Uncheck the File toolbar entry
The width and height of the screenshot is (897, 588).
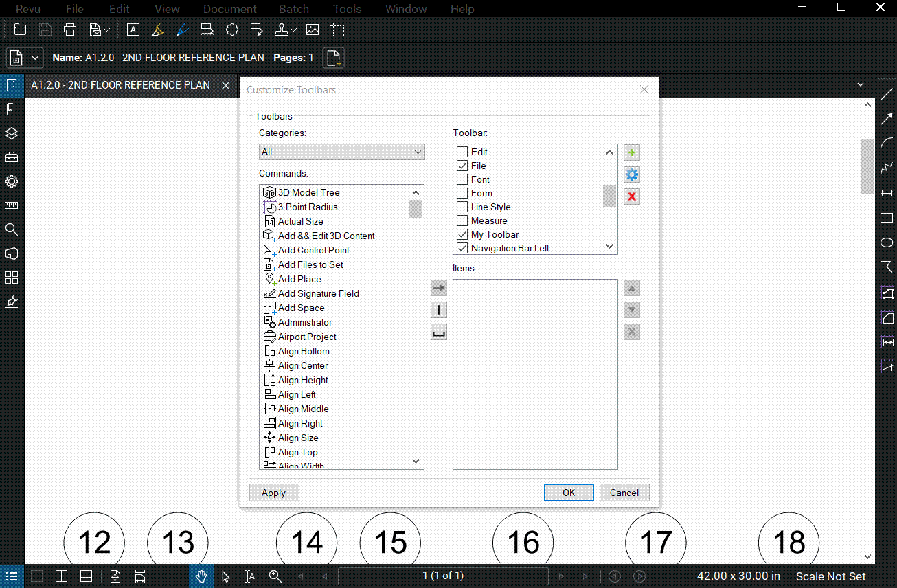tap(462, 166)
